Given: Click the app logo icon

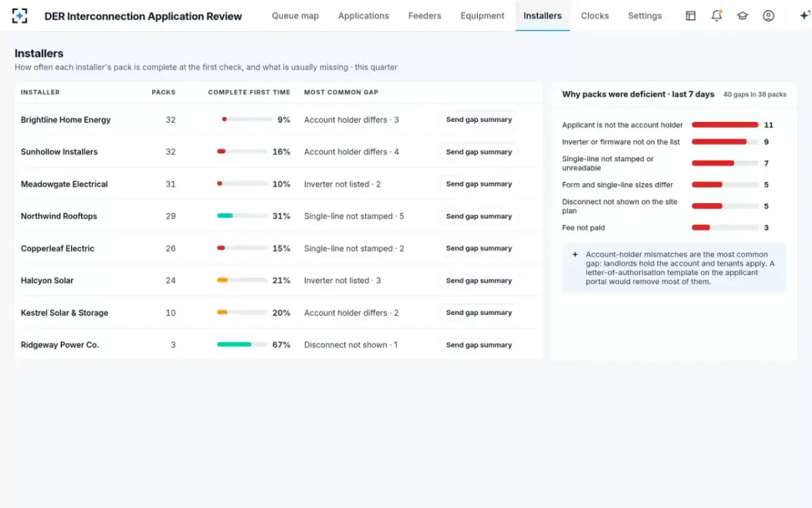Looking at the screenshot, I should click(20, 16).
